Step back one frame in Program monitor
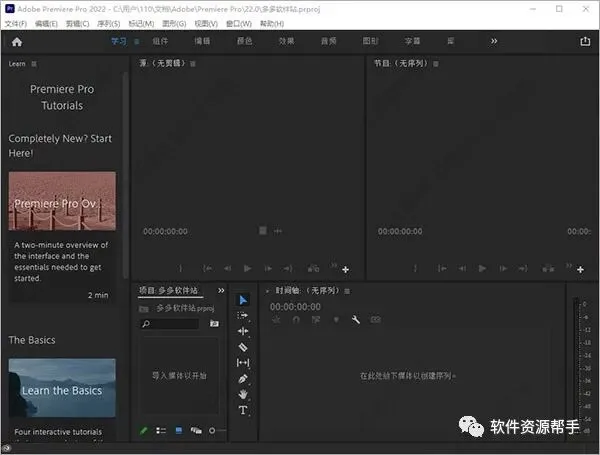The image size is (600, 455). click(462, 269)
